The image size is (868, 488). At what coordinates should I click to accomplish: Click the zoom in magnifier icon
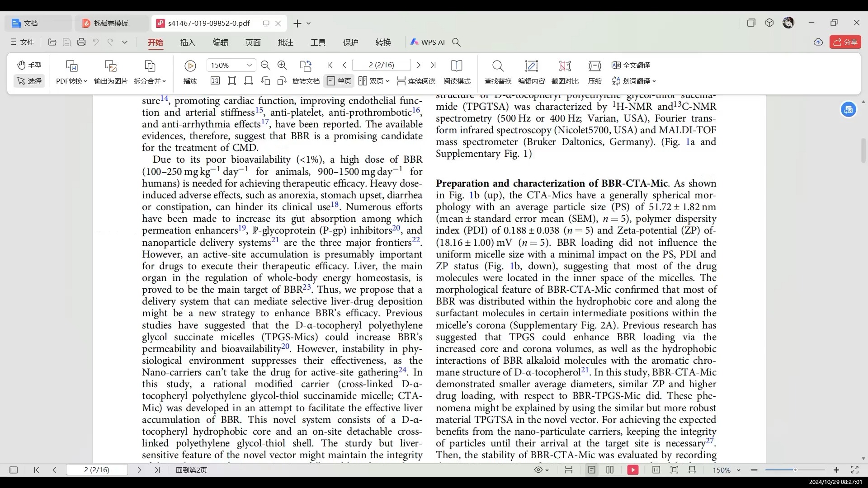(x=282, y=66)
